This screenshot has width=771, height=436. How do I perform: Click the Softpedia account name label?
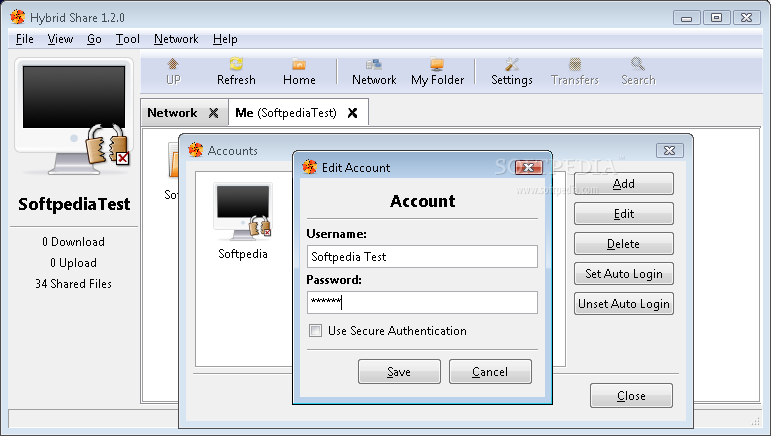[x=243, y=254]
